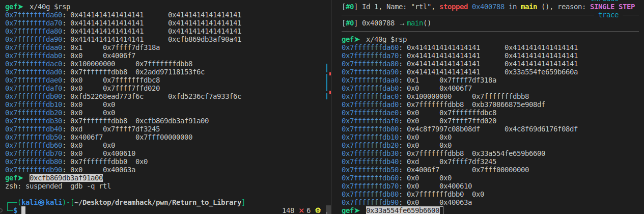This screenshot has width=644, height=214.
Task: Click value 0x40063a in left pane
Action: (119, 170)
